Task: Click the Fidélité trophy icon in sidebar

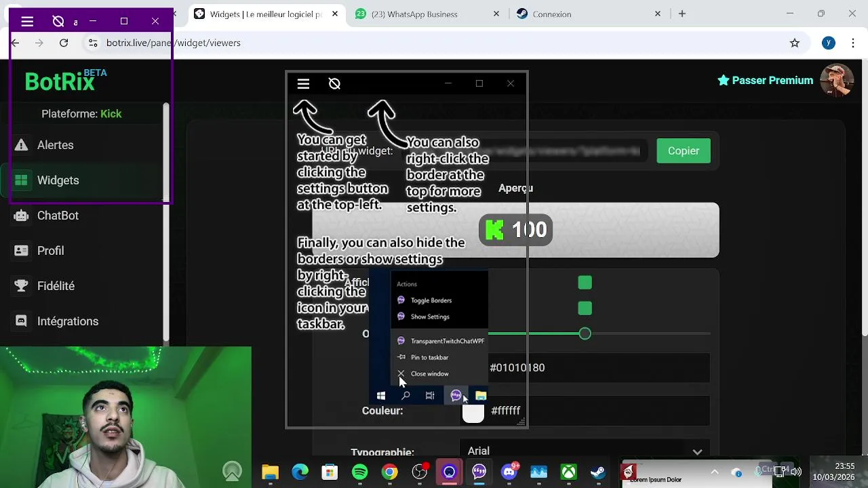Action: pyautogui.click(x=21, y=286)
